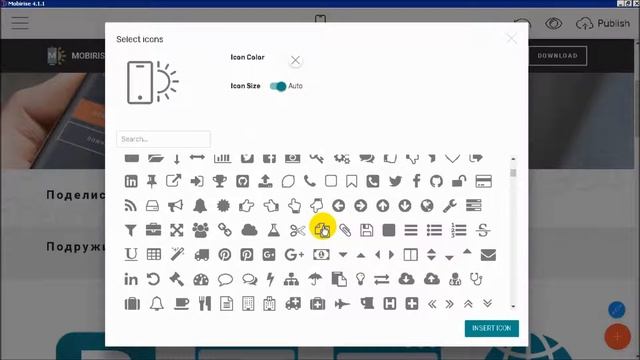Open the Icon Color picker
640x360 pixels.
(295, 60)
